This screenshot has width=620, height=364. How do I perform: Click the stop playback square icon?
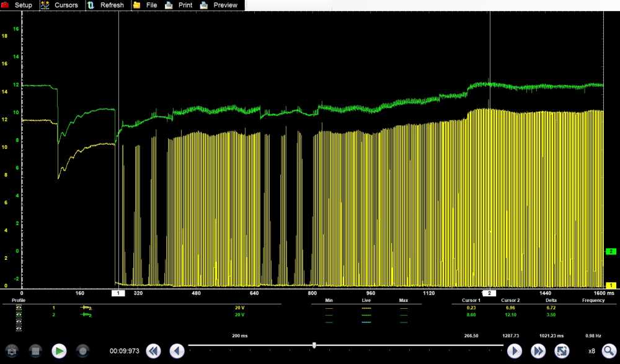[x=35, y=351]
